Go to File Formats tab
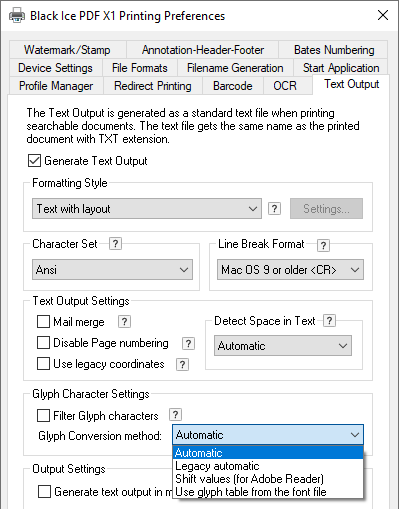Image resolution: width=399 pixels, height=509 pixels. coord(140,68)
